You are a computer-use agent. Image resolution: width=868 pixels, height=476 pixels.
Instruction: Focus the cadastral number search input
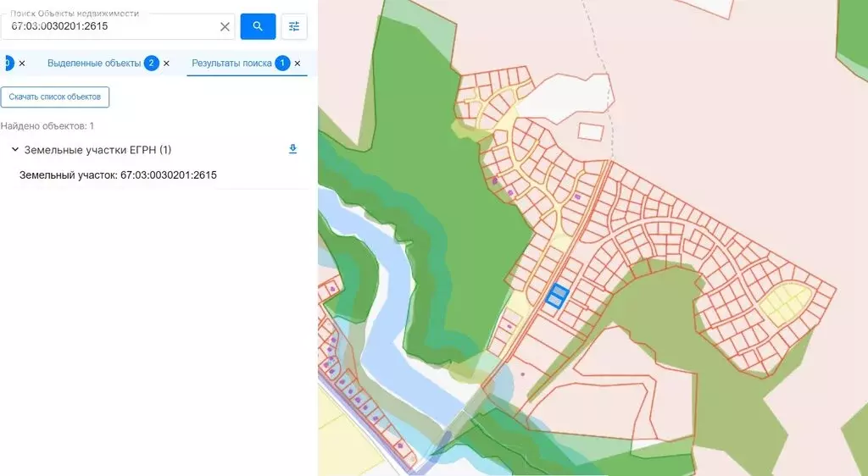pos(110,26)
